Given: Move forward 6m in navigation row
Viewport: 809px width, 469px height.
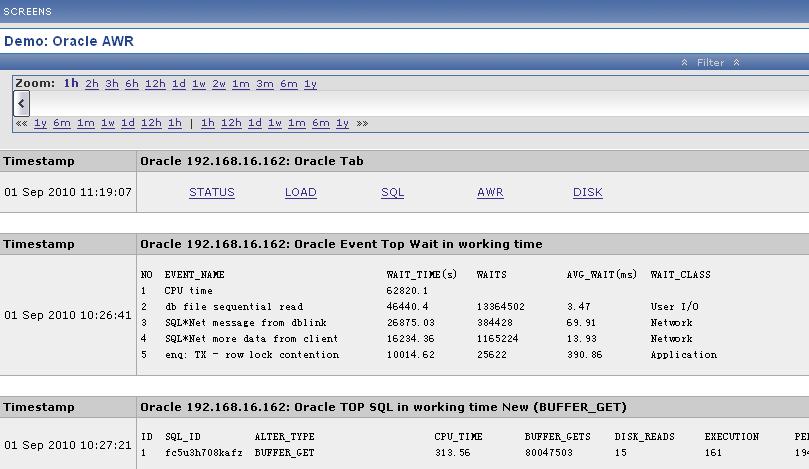Looking at the screenshot, I should tap(321, 123).
